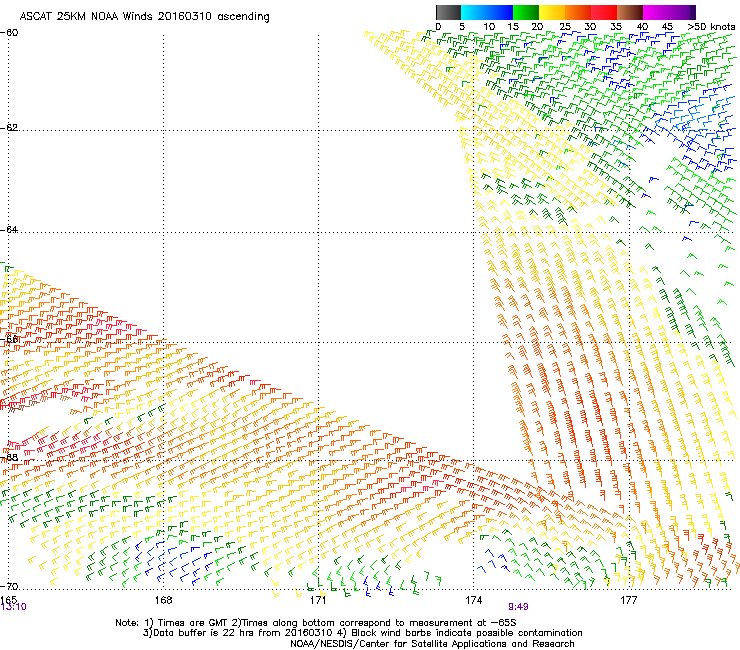Click the '0' legend scale label
Viewport: 740px width, 650px height.
tap(438, 27)
